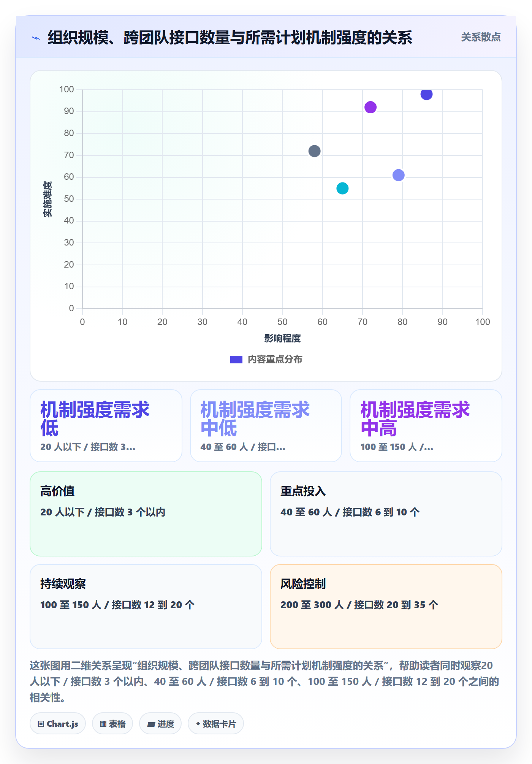Click the description paragraph starting 这张图用二维关系呈现
Screen dimensions: 532x764
(x=264, y=682)
